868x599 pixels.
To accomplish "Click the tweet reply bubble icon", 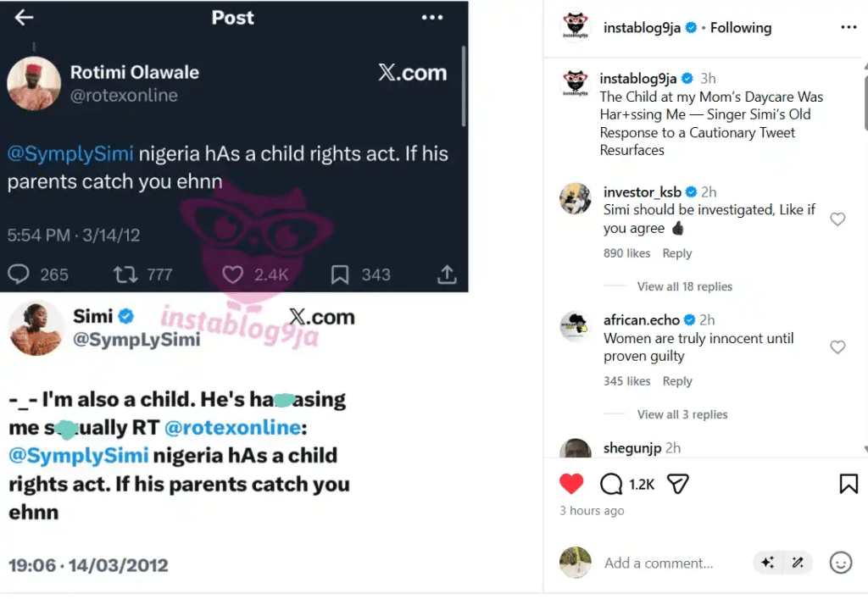I will coord(19,275).
